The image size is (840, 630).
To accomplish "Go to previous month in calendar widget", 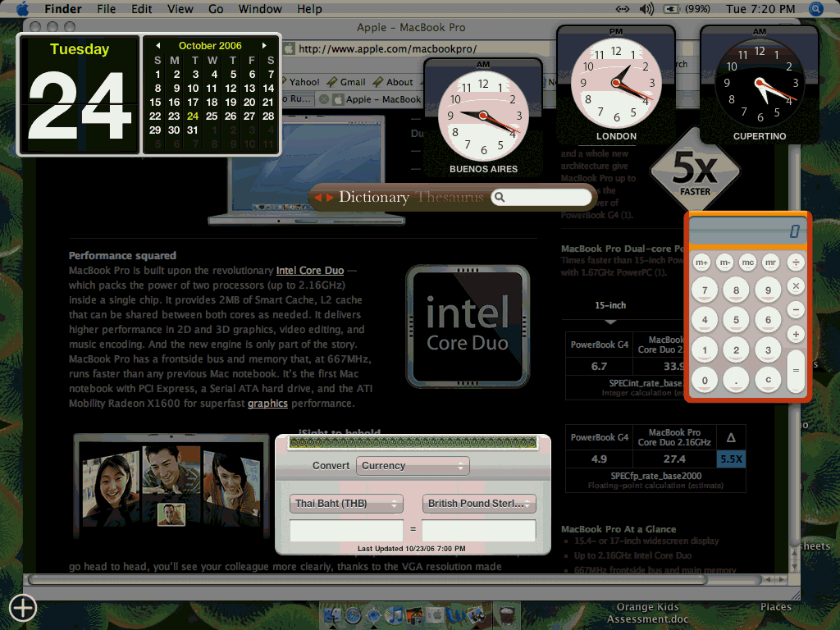I will (x=158, y=46).
